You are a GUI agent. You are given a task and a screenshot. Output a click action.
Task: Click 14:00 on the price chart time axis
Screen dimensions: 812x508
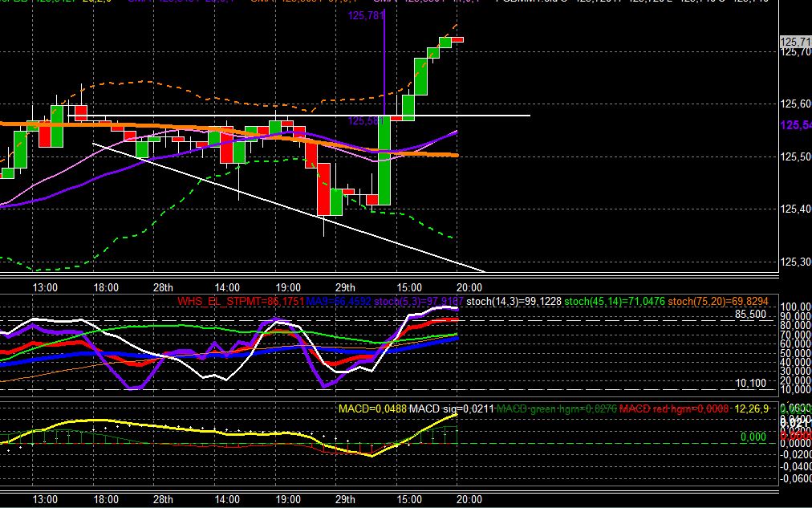coord(227,288)
